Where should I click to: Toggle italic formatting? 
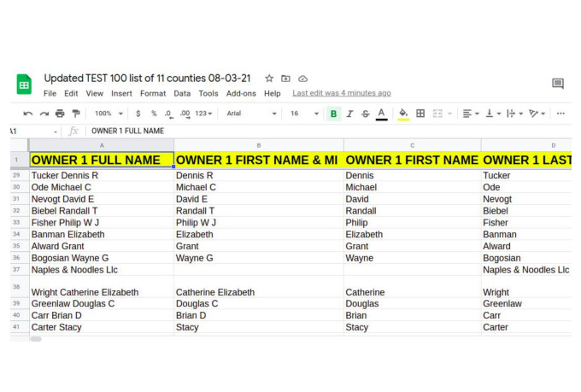349,114
